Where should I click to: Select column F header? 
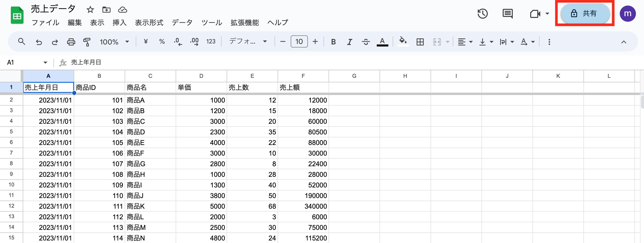(x=303, y=76)
